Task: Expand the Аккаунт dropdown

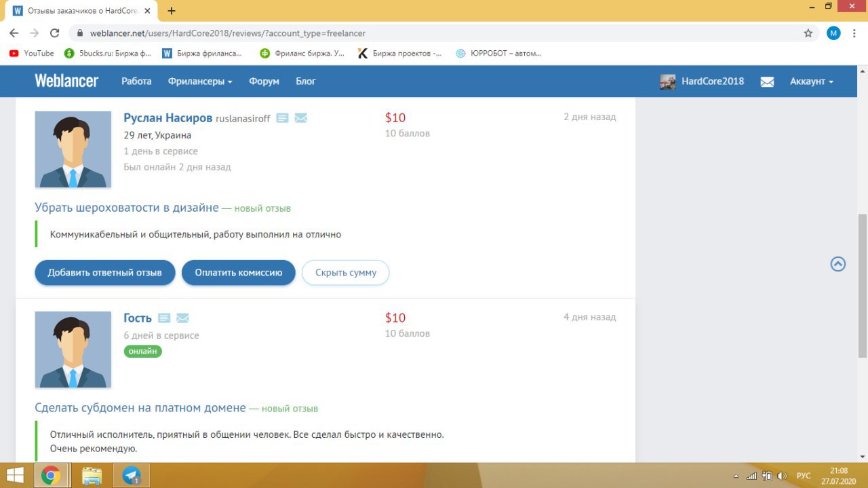Action: [x=812, y=81]
